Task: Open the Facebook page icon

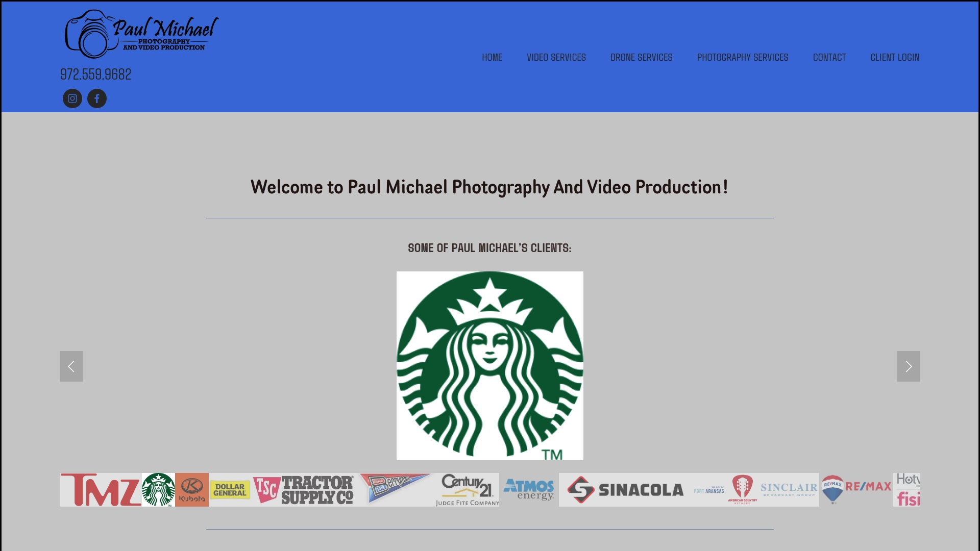Action: coord(97,98)
